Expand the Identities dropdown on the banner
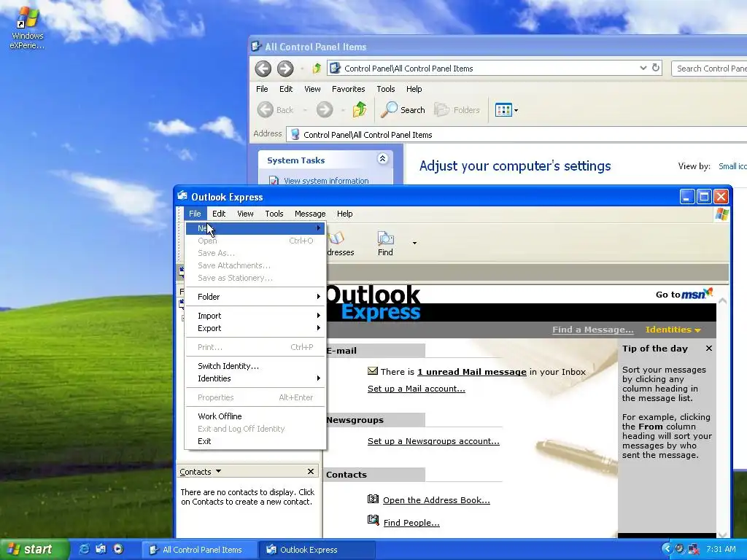 pos(673,330)
